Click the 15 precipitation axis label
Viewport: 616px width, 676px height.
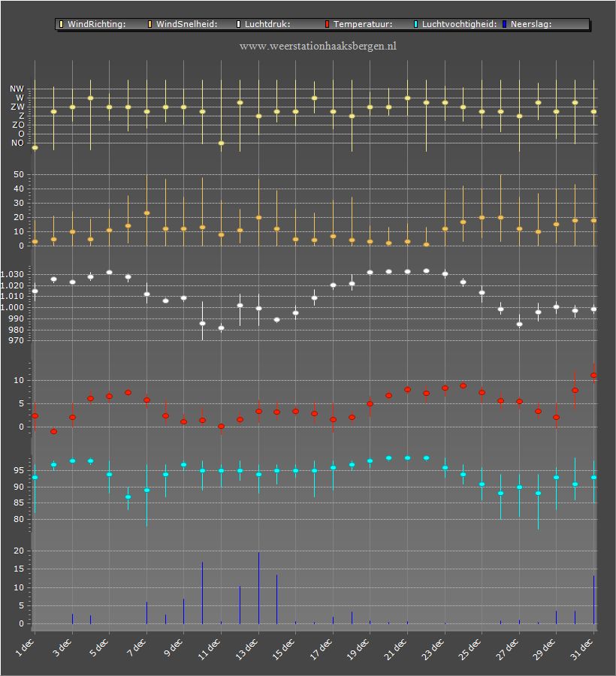[x=19, y=569]
